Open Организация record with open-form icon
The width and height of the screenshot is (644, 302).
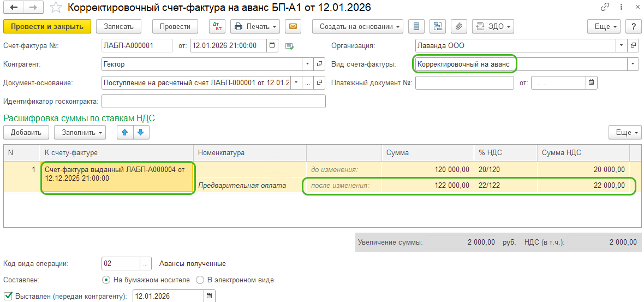[x=634, y=46]
